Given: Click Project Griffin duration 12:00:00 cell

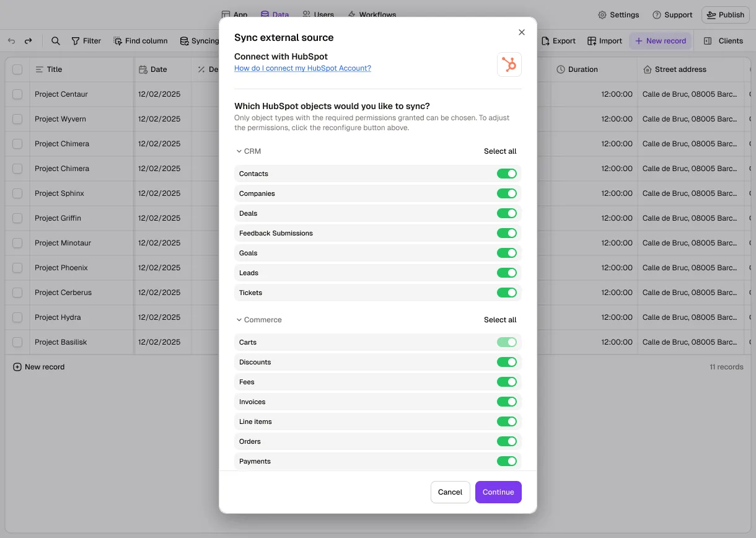Looking at the screenshot, I should click(x=594, y=218).
